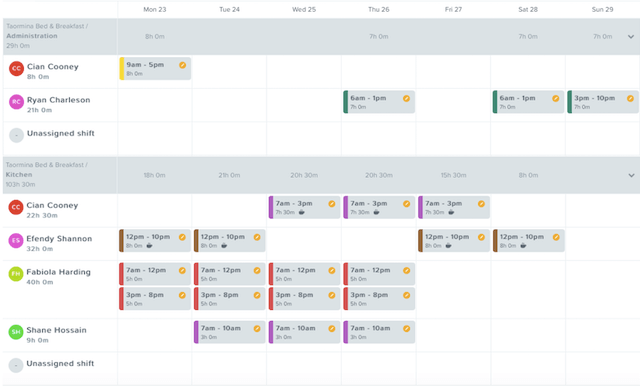Screen dimensions: 640x386
Task: Click yellow color bar on Cian's 9am-5pm shift
Action: click(x=122, y=69)
